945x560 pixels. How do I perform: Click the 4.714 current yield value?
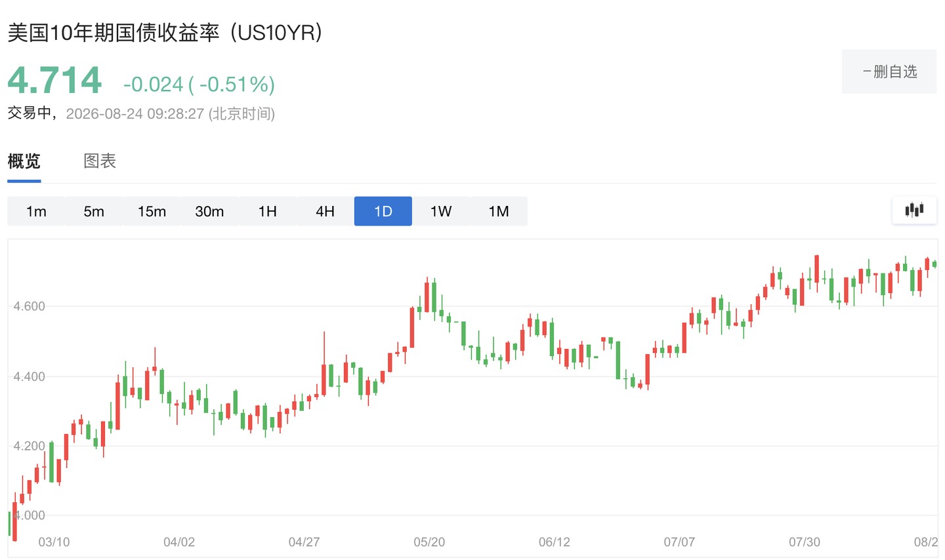54,81
